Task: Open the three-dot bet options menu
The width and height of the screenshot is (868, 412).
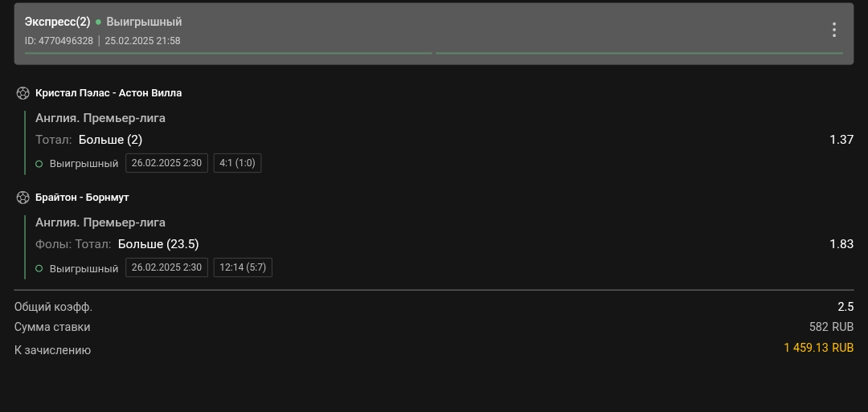Action: tap(834, 30)
